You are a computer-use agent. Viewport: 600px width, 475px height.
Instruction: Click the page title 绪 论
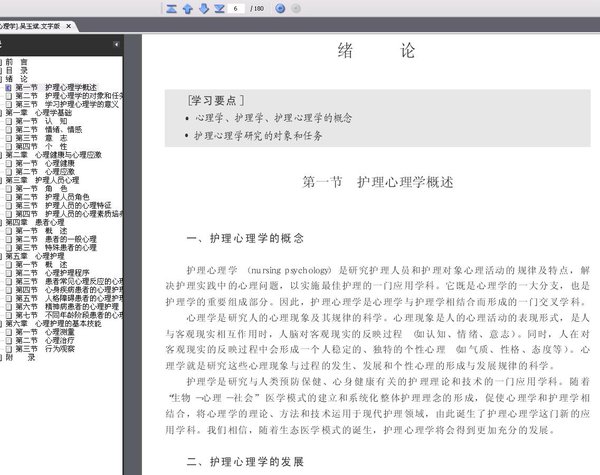point(377,51)
